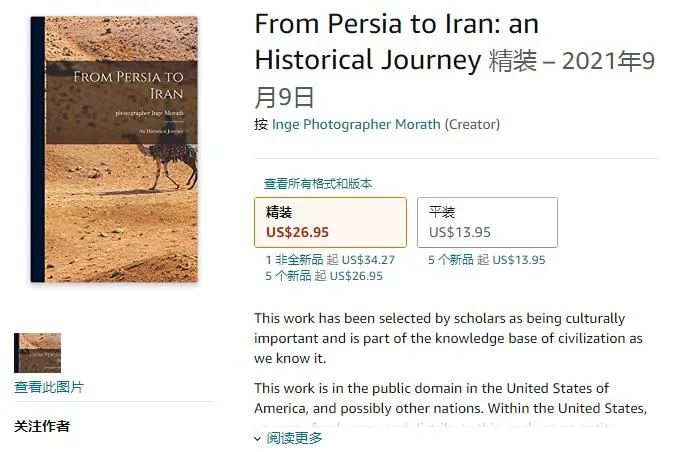Screen dimensions: 676x452
Task: Select the small cover thumbnail
Action: 38,352
